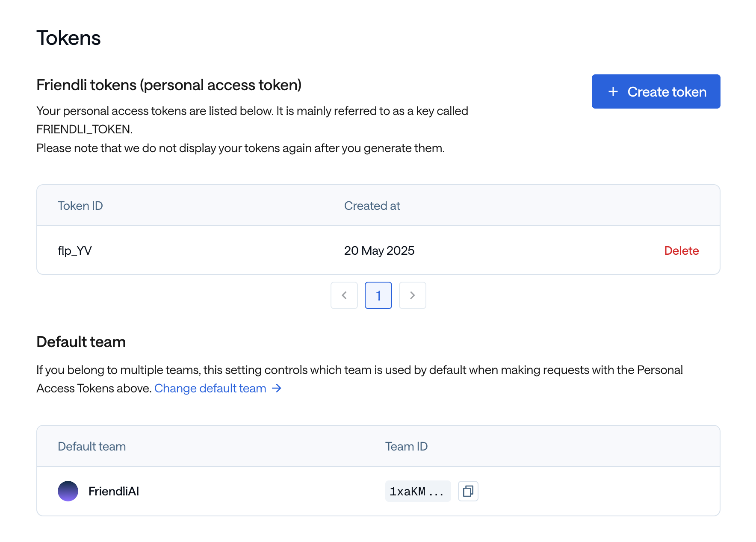This screenshot has width=756, height=542.
Task: Select page 1 in the pagination
Action: 378,295
